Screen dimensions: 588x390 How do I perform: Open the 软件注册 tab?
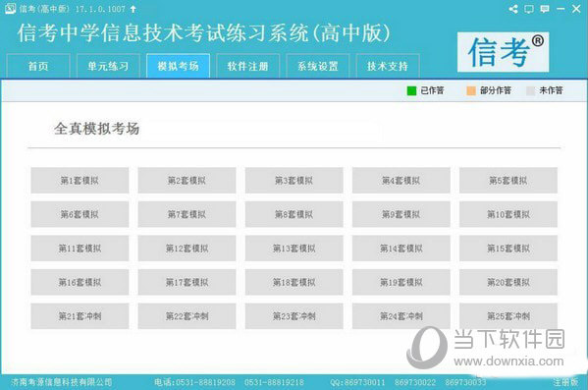coord(248,66)
